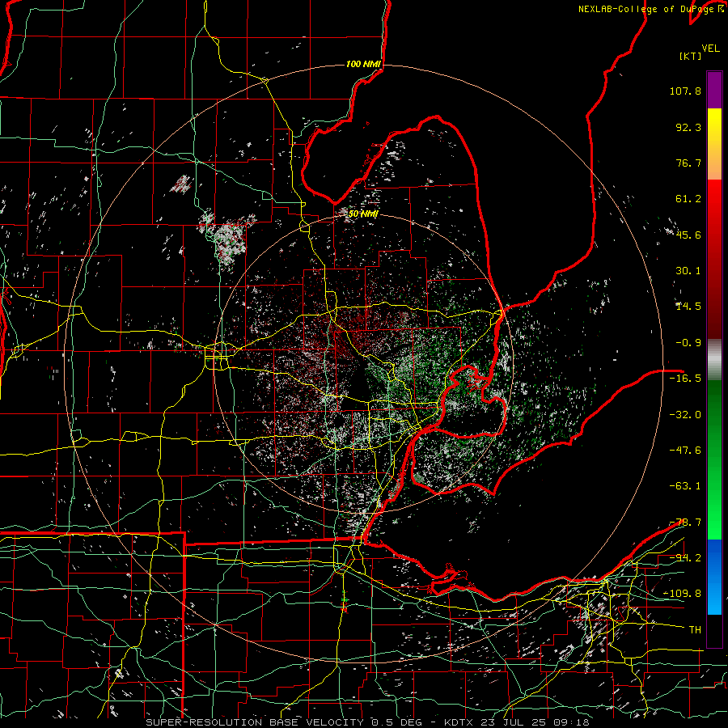Click the VEL legend heading

[x=710, y=48]
